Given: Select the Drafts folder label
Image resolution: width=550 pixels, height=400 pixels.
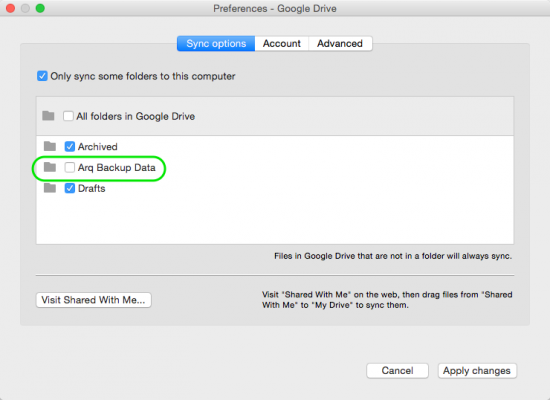Looking at the screenshot, I should [x=92, y=188].
